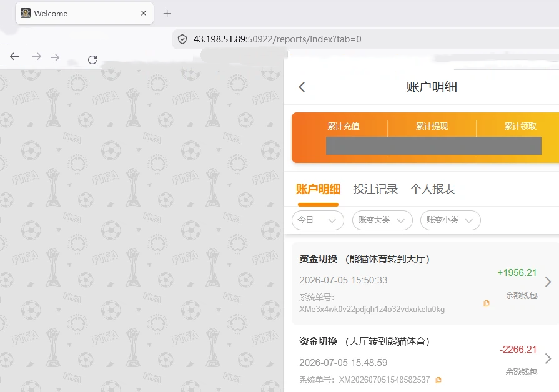Click the browser back arrow

click(x=14, y=56)
